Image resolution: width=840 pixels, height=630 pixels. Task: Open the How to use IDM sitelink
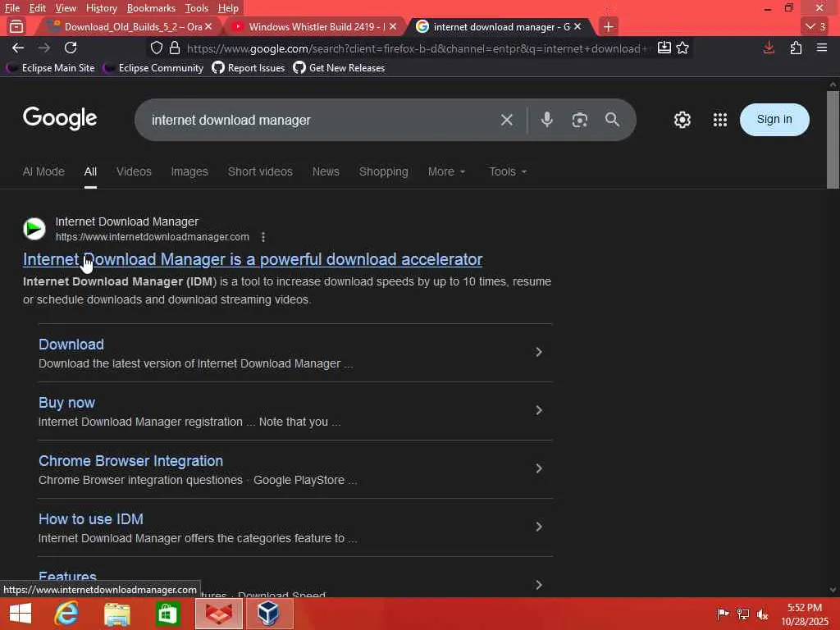[91, 519]
